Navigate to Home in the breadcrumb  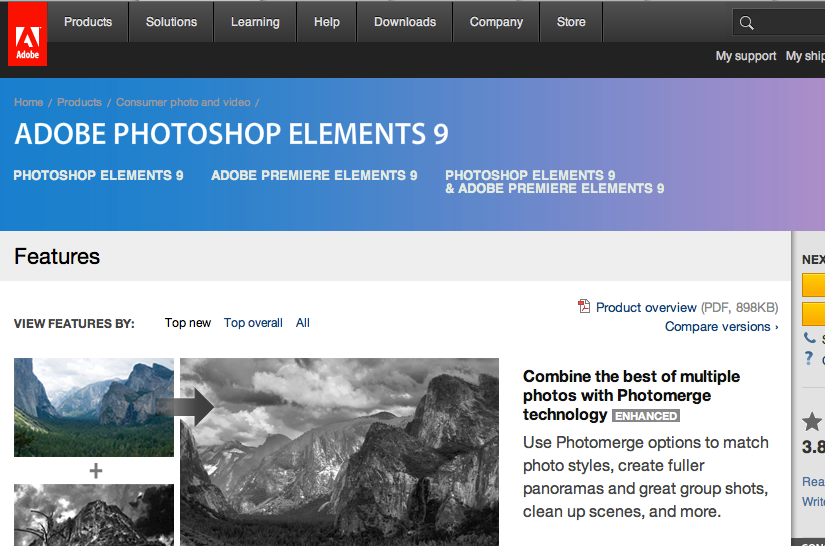click(28, 102)
